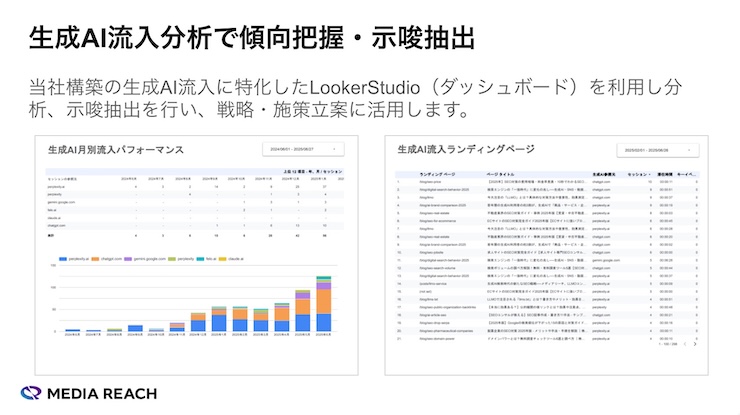Click the tallest rightmost bar in the chart

point(323,304)
